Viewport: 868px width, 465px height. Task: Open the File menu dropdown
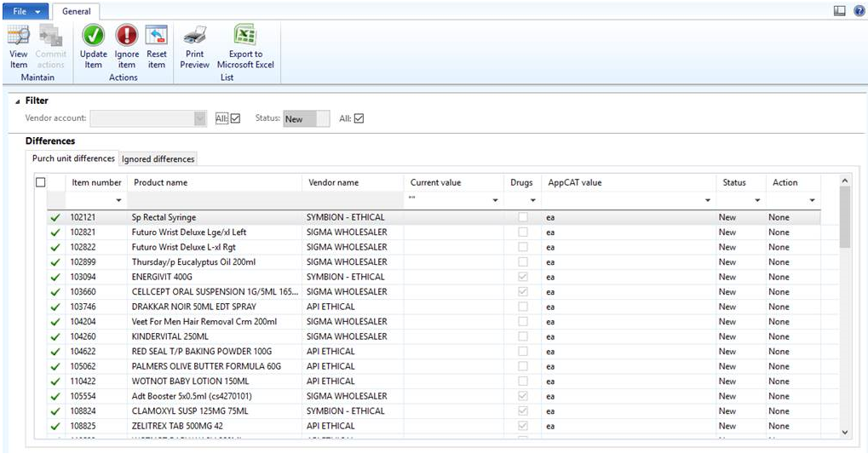coord(26,11)
